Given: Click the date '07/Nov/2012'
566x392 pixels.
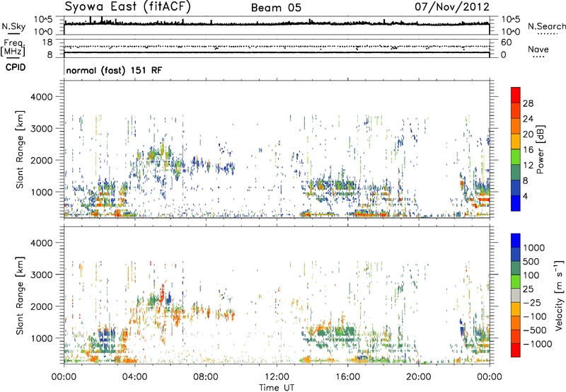Looking at the screenshot, I should (x=452, y=7).
